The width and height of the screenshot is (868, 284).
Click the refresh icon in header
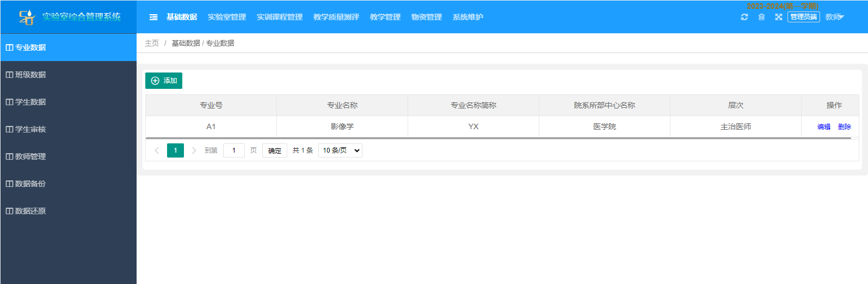(x=744, y=17)
